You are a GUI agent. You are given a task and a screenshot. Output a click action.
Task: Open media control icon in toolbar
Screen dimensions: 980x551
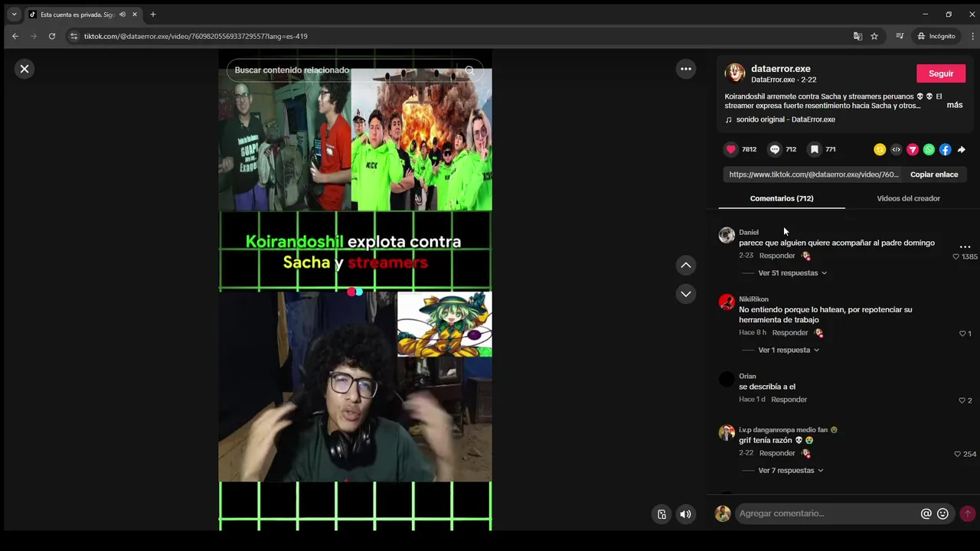point(900,36)
